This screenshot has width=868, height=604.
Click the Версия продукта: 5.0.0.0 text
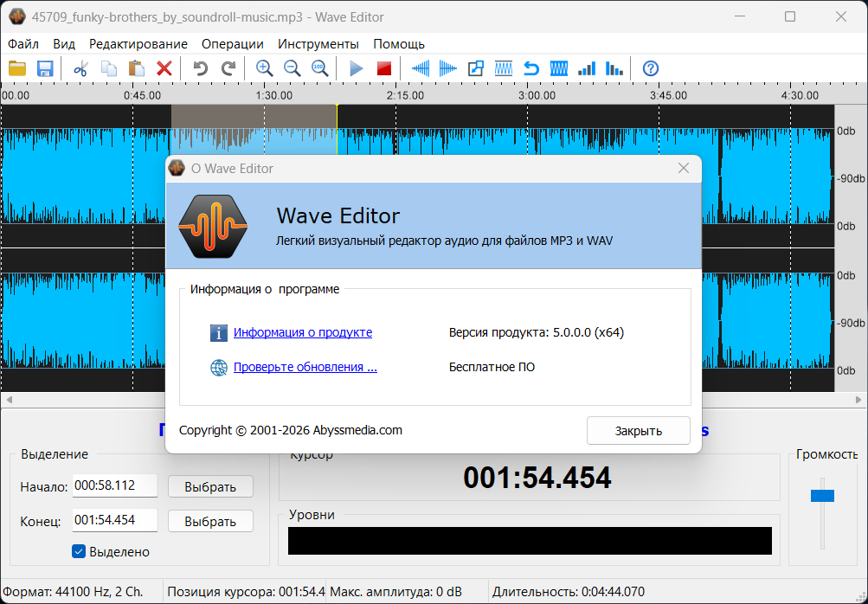(537, 332)
